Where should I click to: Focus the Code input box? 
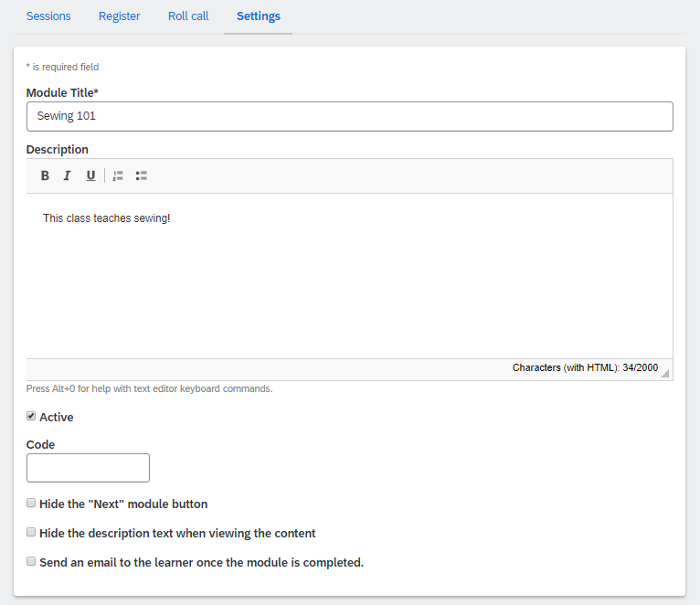tap(88, 468)
